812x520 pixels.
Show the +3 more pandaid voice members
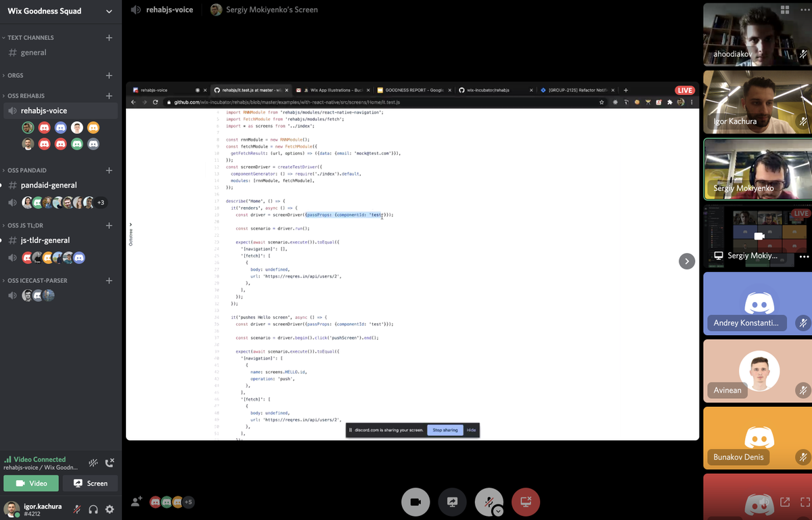click(100, 202)
